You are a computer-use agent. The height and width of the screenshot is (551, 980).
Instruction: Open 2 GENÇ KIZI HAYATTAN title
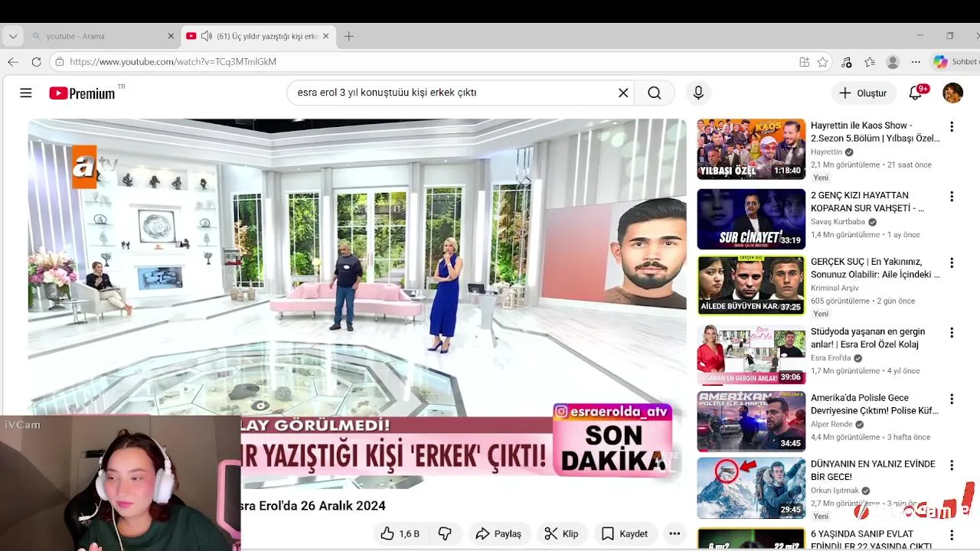coord(867,202)
